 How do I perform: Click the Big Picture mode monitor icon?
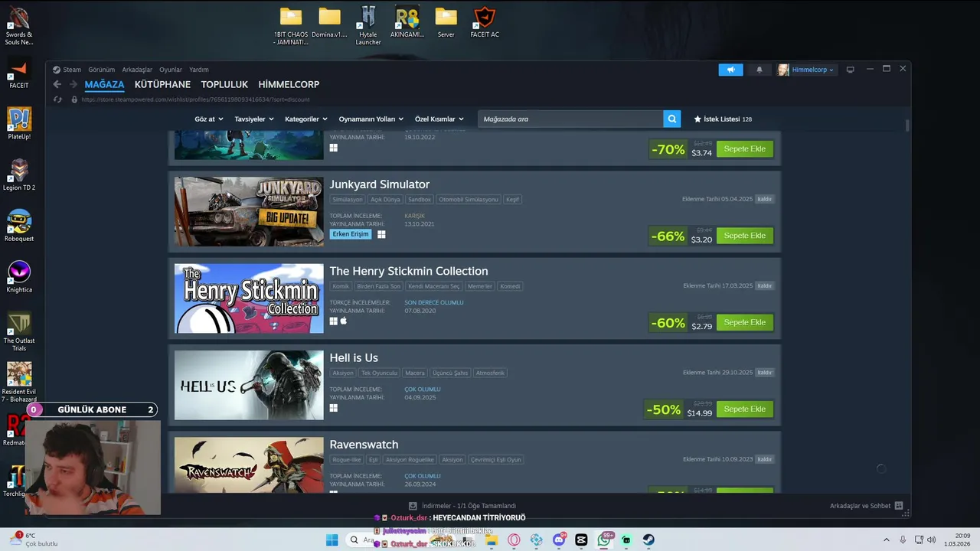tap(850, 70)
